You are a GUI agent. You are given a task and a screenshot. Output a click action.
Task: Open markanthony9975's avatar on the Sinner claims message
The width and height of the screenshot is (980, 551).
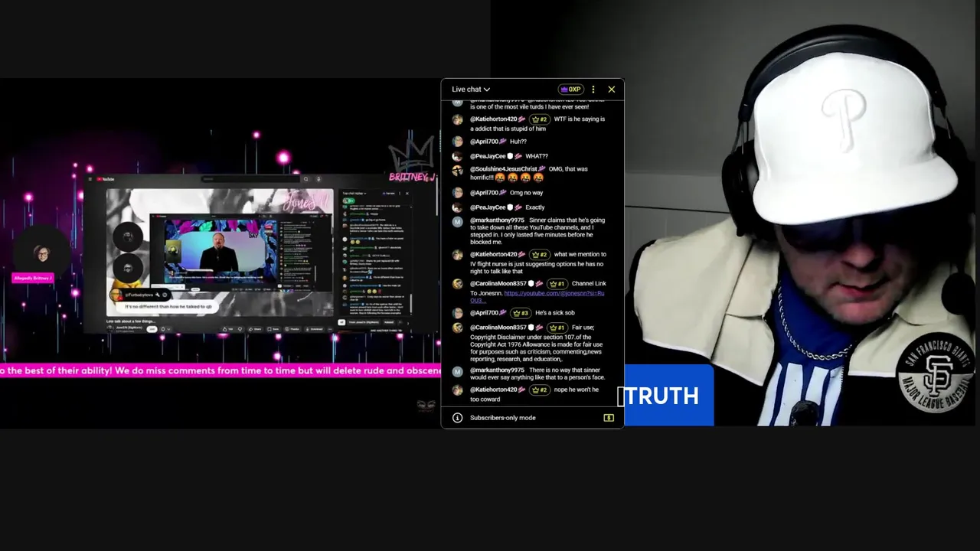457,221
